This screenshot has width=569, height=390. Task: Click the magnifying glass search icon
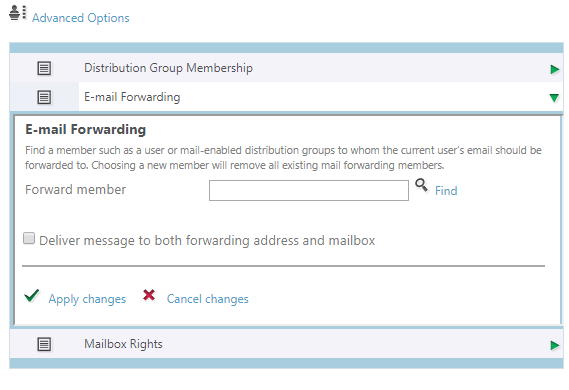(x=421, y=185)
